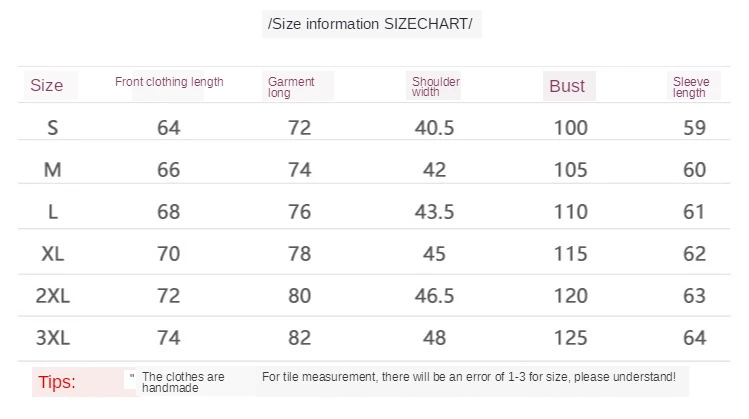The image size is (749, 419).
Task: Click the Size information SIZECHART title
Action: [371, 23]
